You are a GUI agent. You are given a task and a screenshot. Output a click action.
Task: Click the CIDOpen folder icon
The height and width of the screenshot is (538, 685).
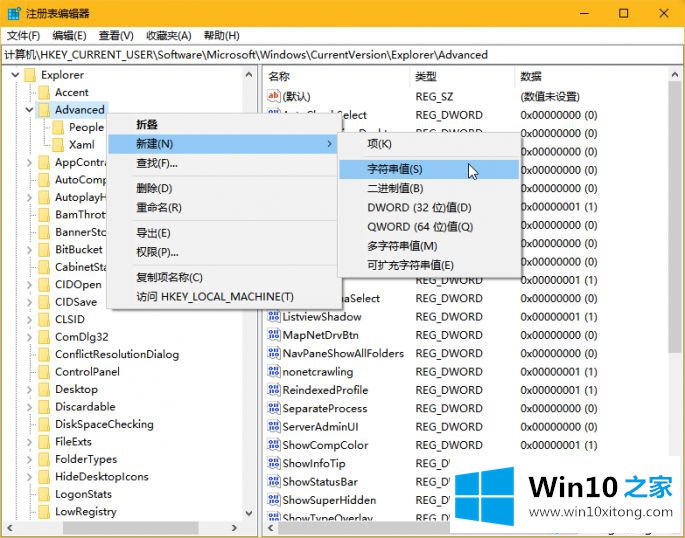[44, 285]
